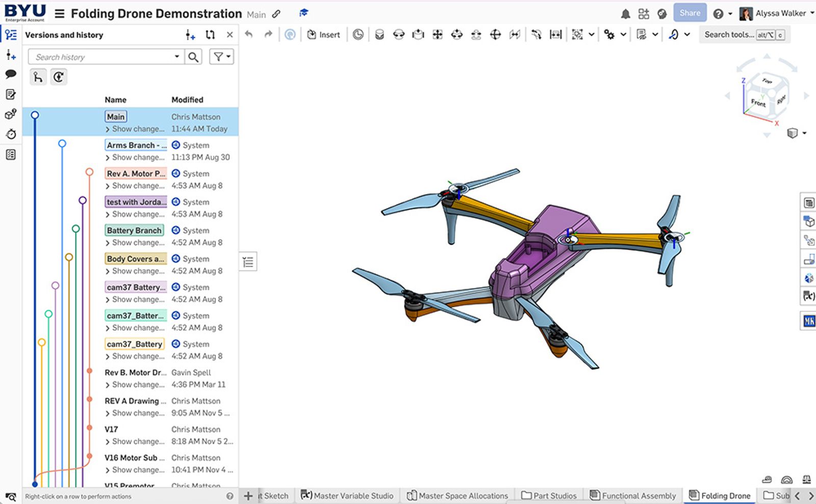Open the filter funnel dropdown in Versions panel
The height and width of the screenshot is (504, 816).
pyautogui.click(x=221, y=57)
